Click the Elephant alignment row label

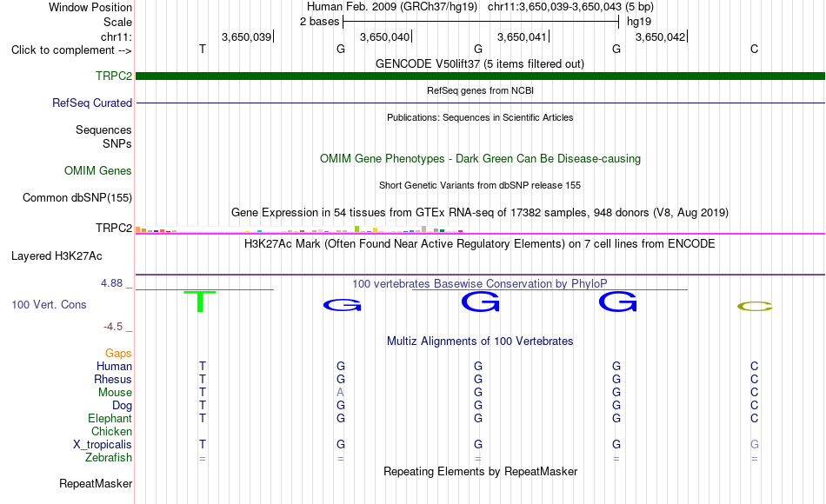[x=110, y=418]
